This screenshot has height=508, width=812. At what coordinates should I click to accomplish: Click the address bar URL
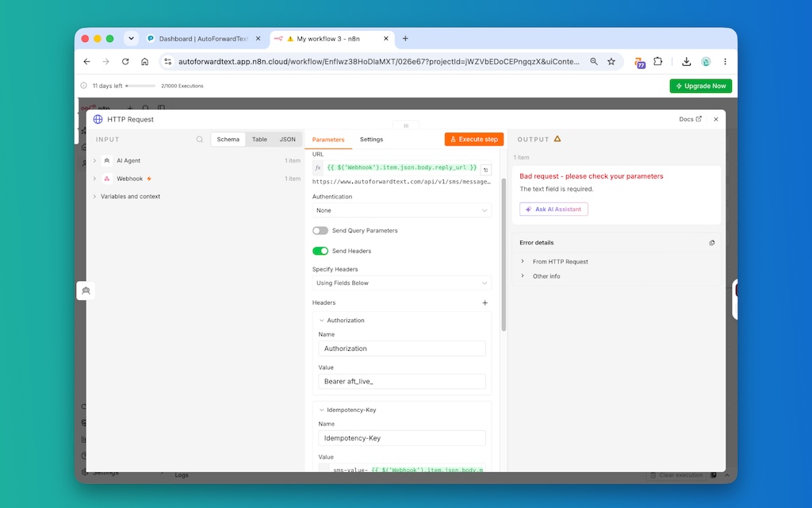pyautogui.click(x=378, y=62)
